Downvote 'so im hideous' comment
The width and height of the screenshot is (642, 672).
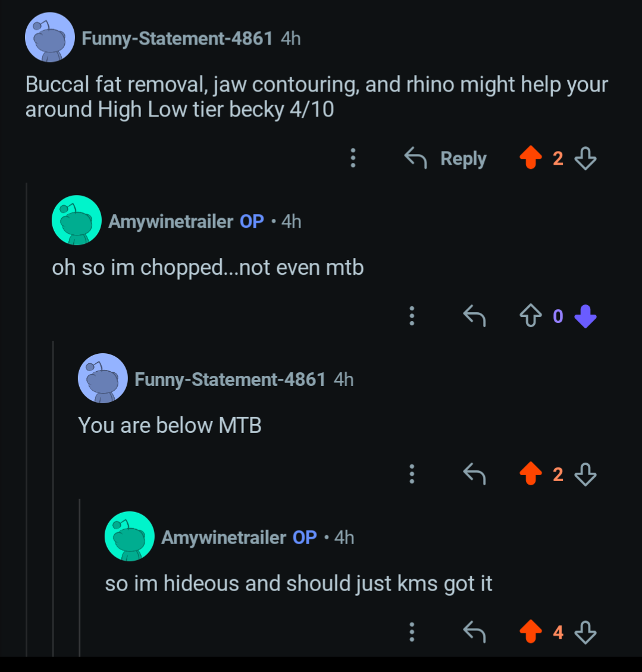pos(585,632)
